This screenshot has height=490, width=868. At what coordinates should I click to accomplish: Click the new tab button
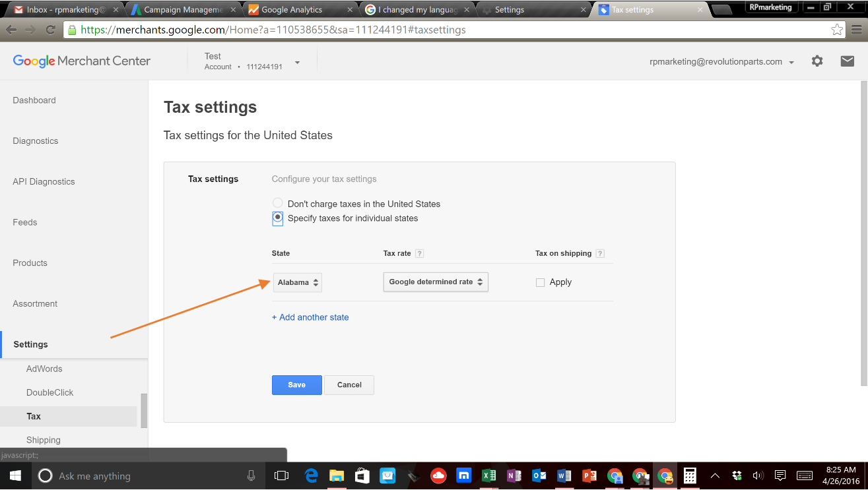[721, 11]
